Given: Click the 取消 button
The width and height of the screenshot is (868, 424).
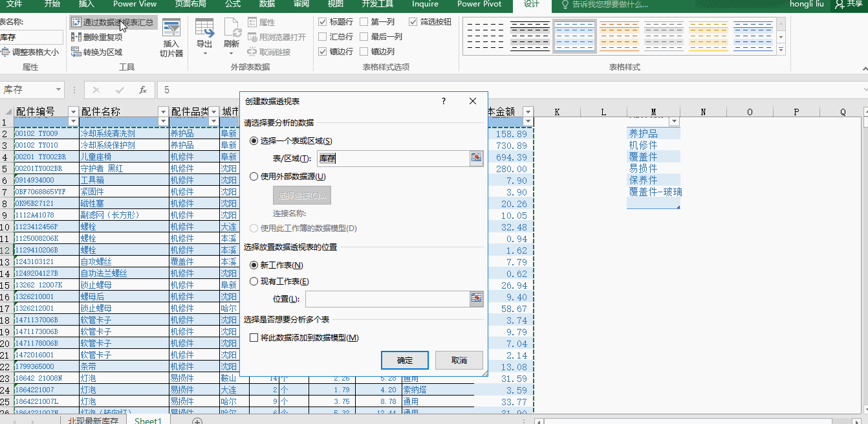Looking at the screenshot, I should click(x=459, y=361).
